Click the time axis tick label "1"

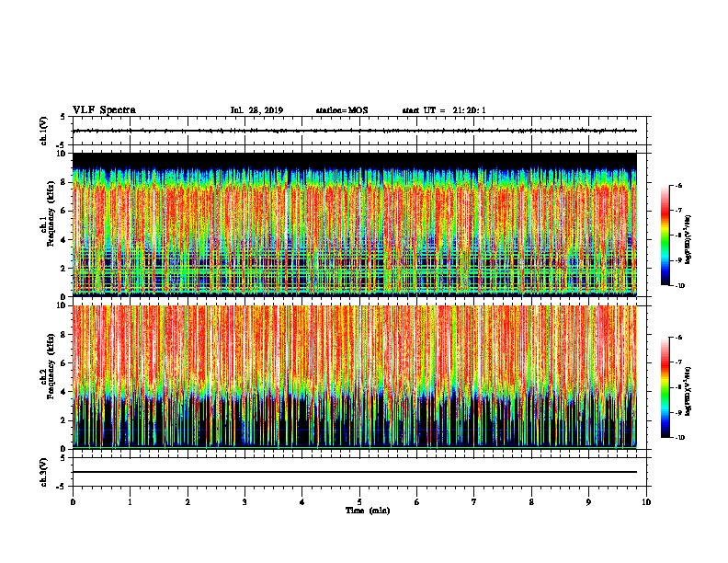coord(130,502)
